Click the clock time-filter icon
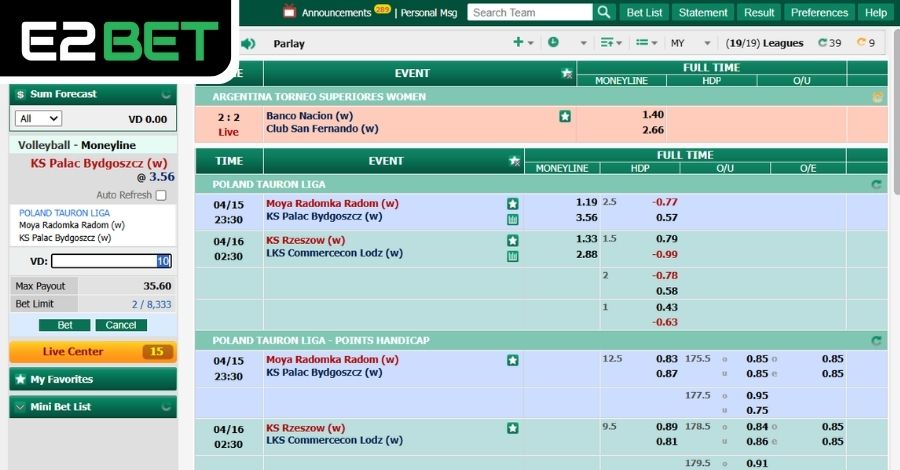Screen dimensions: 900x470 (553, 42)
